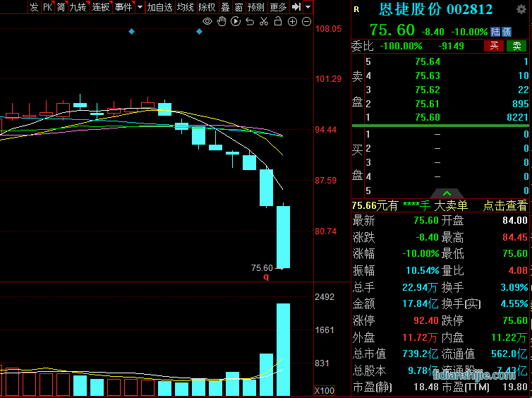Zoom in with the plus circle icon
This screenshot has height=398, width=532.
click(293, 22)
